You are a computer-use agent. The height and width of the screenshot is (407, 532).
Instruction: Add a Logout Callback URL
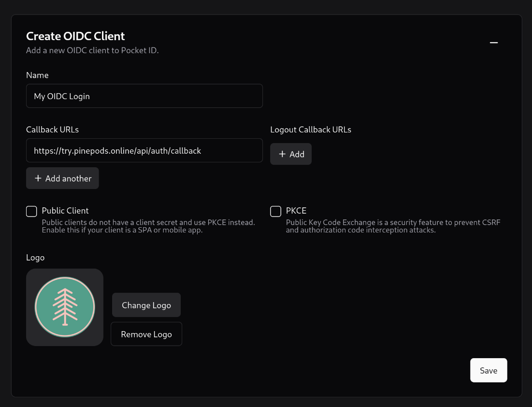pos(290,154)
